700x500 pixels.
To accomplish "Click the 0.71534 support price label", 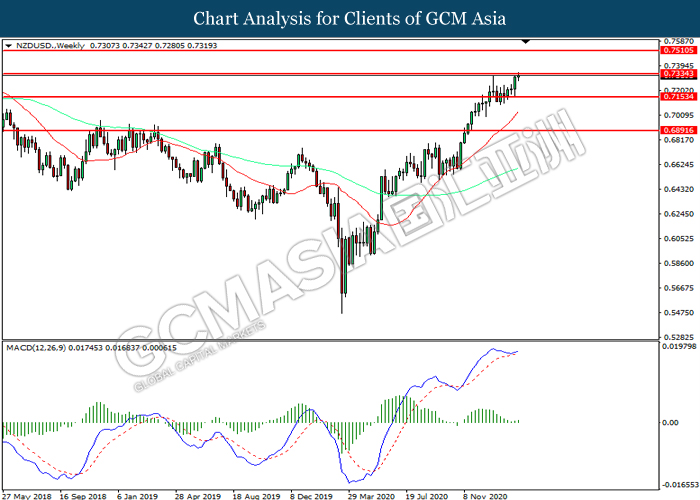I will click(x=679, y=96).
